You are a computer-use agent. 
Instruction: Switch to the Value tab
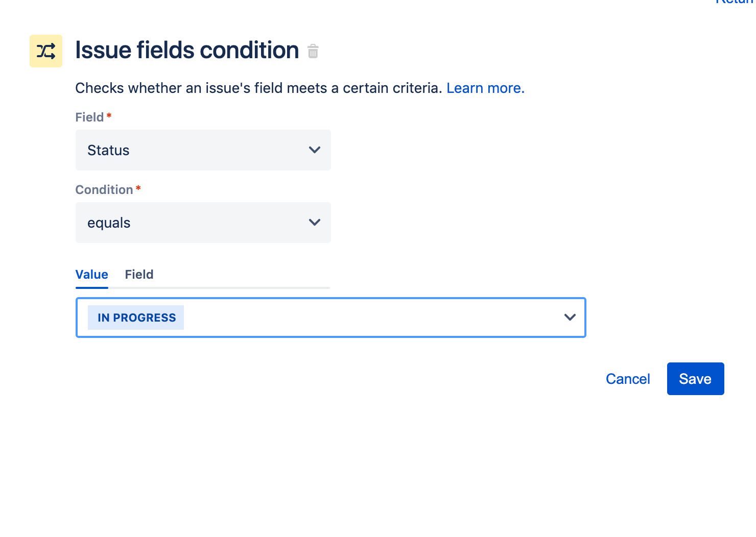point(91,274)
